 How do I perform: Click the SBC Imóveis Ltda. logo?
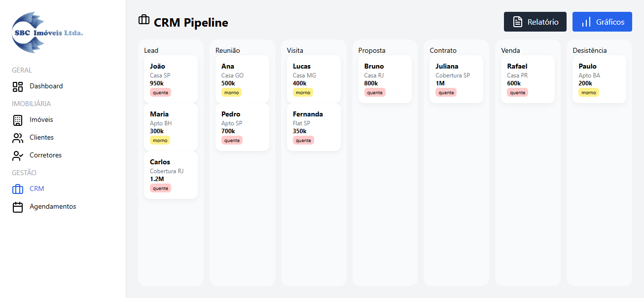click(x=48, y=33)
